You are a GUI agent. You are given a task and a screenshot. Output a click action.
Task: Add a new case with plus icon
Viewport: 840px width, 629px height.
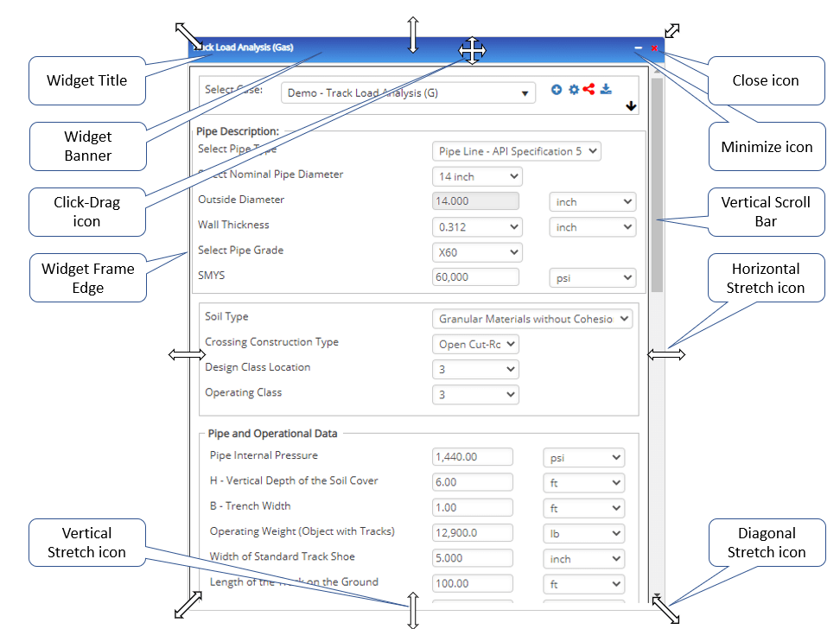tap(556, 90)
